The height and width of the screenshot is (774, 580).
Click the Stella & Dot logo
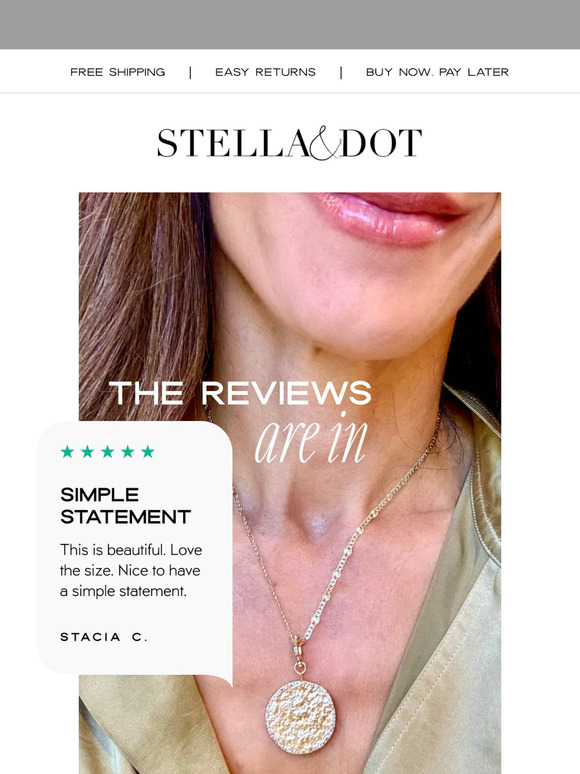click(290, 143)
